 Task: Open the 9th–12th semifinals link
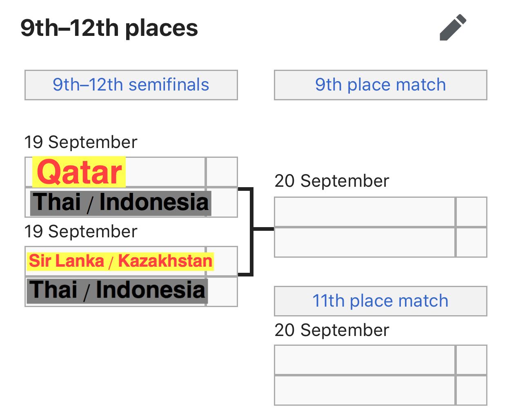[131, 85]
